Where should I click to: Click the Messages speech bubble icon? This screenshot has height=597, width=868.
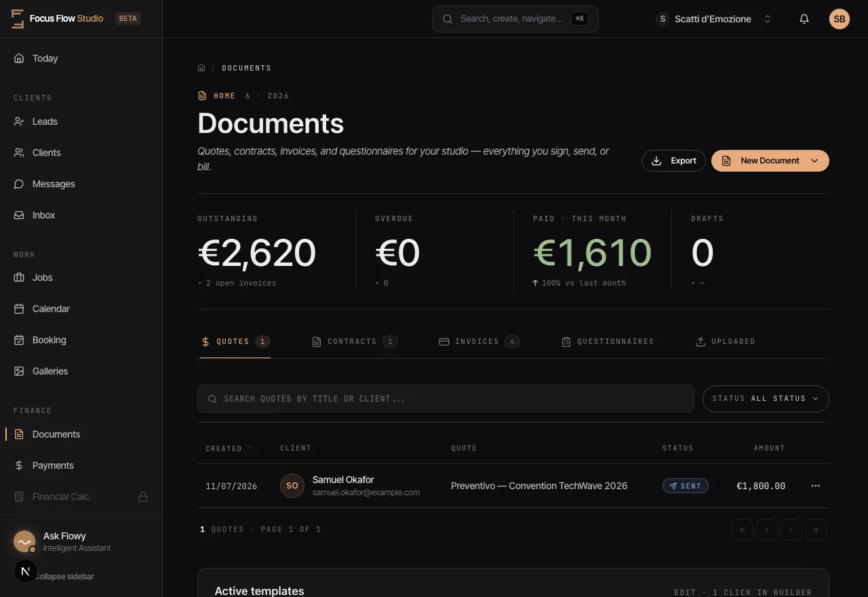[19, 184]
